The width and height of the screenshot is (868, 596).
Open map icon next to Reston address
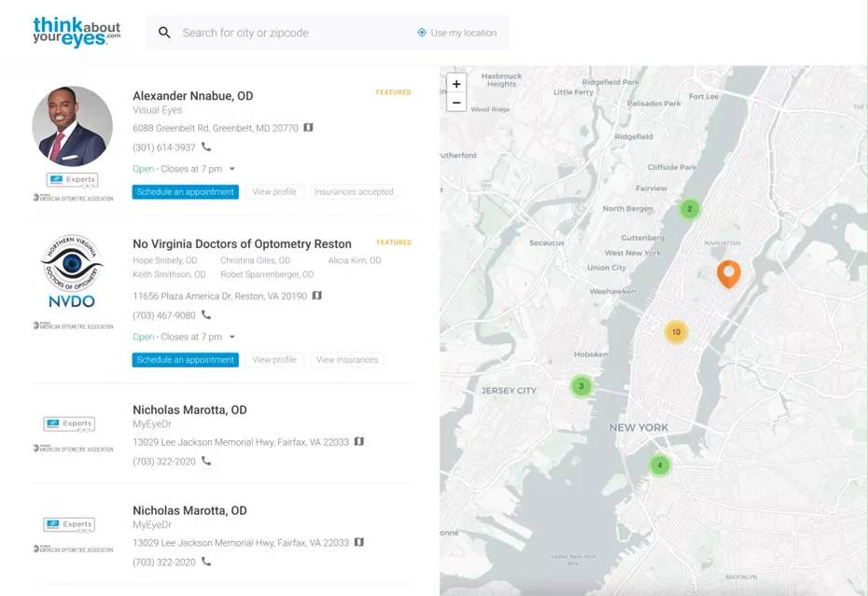click(x=316, y=296)
